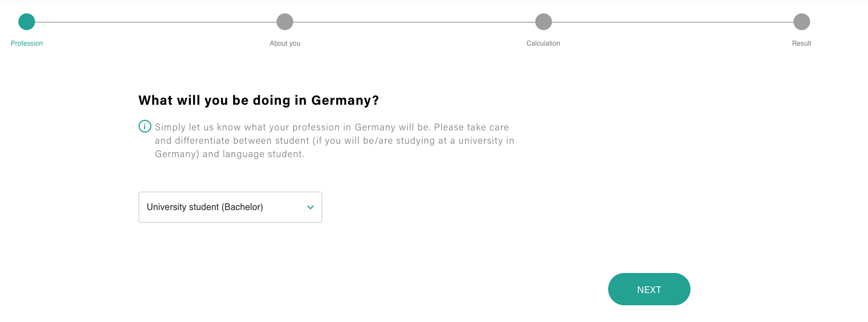Screen dimensions: 868x322
Task: Click the "What will you be doing in Germany?" heading
Action: [x=258, y=100]
